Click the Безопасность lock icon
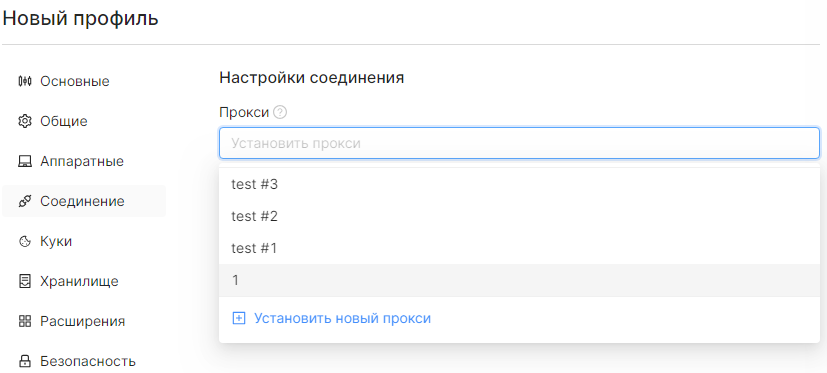Screen dimensions: 827x373 coord(25,361)
